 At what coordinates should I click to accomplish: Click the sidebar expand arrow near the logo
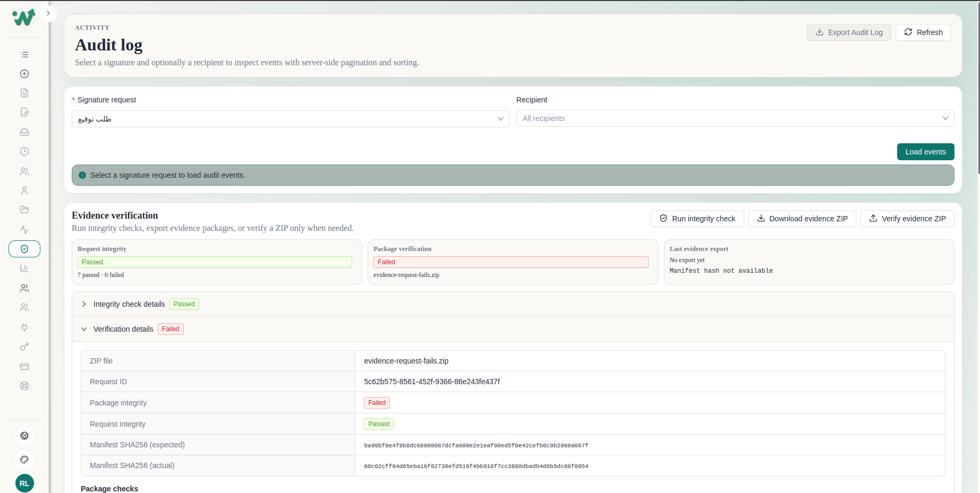click(x=48, y=13)
